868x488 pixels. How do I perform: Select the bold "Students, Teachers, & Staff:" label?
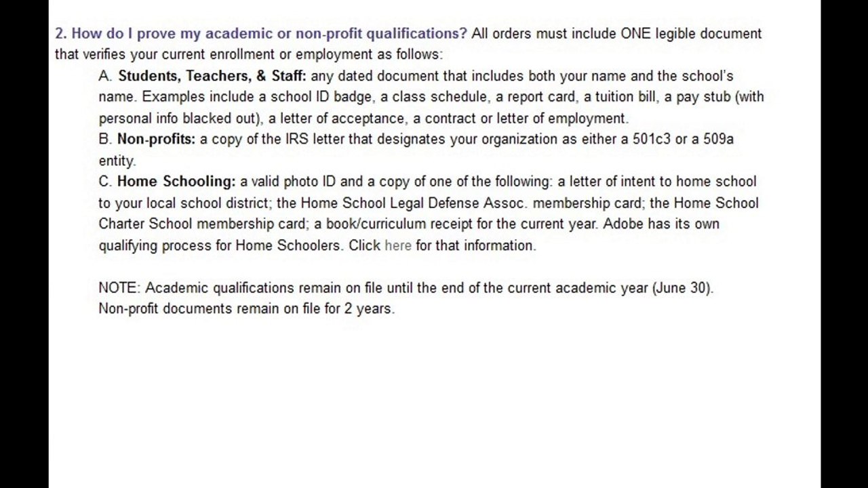click(212, 76)
